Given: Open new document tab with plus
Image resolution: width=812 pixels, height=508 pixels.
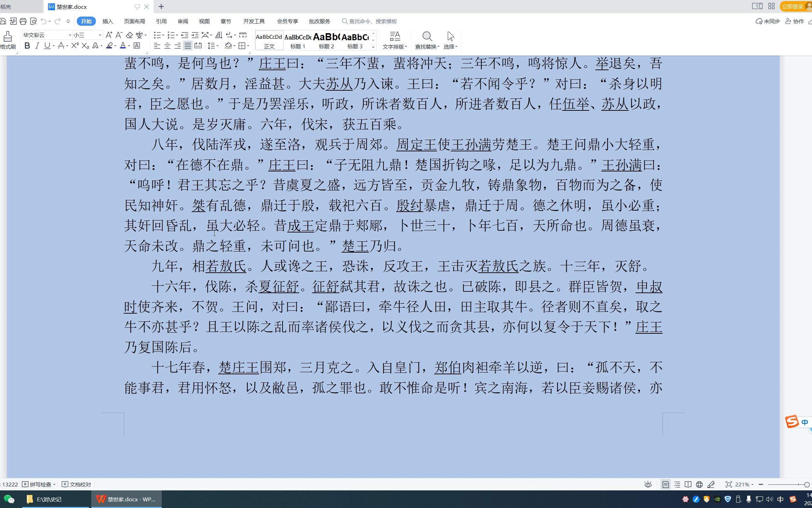Looking at the screenshot, I should click(161, 6).
